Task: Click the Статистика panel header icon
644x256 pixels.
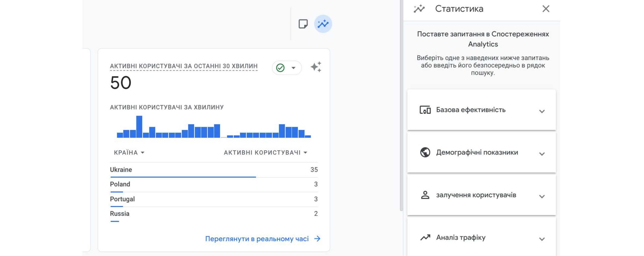Action: 419,9
